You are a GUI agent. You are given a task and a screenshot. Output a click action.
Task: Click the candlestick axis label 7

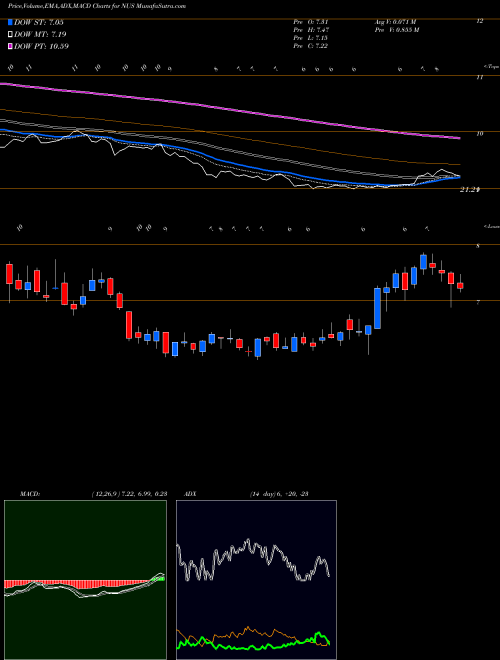(x=478, y=302)
